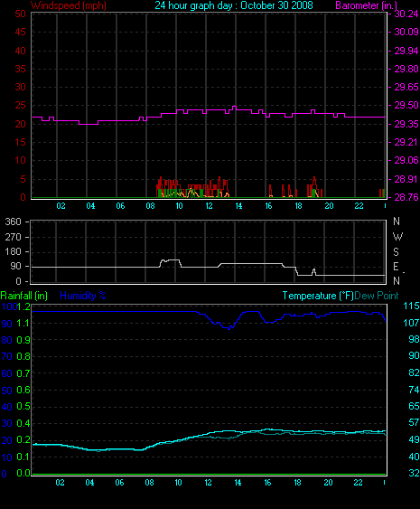Viewport: 420px width, 509px height.
Task: Click the W compass direction label
Action: click(397, 237)
